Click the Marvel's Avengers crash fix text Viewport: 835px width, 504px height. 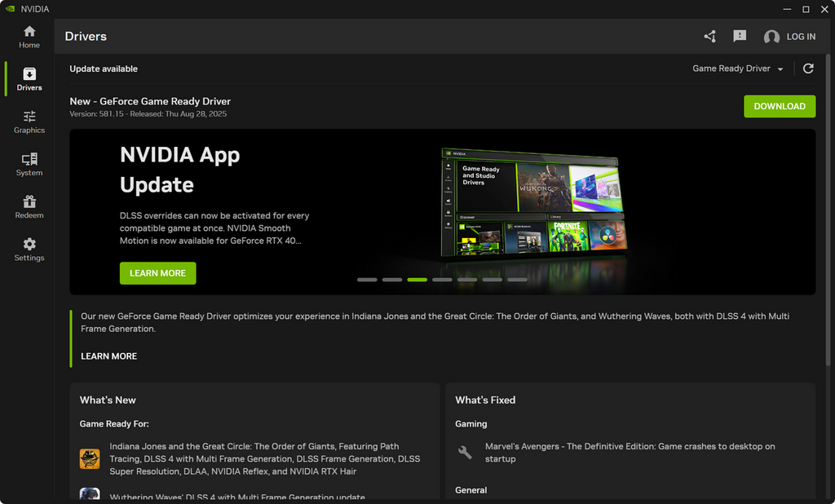click(x=630, y=453)
